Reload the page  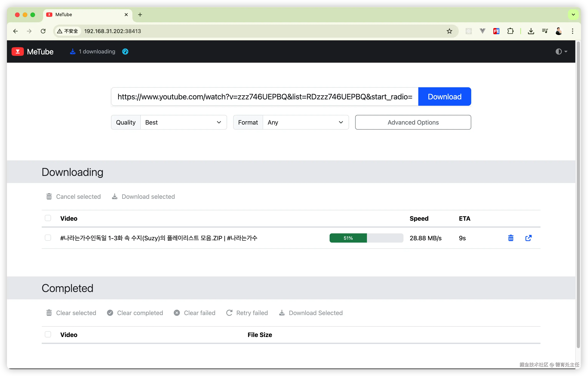(x=43, y=31)
